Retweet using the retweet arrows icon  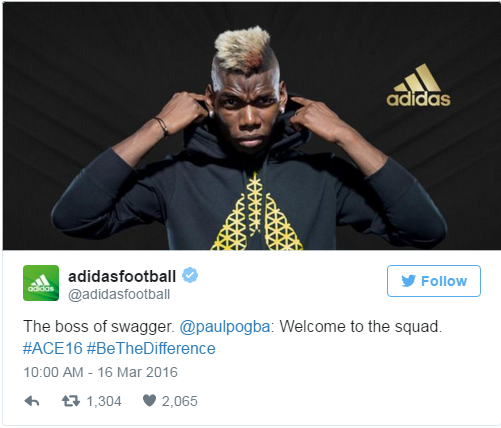coord(71,401)
